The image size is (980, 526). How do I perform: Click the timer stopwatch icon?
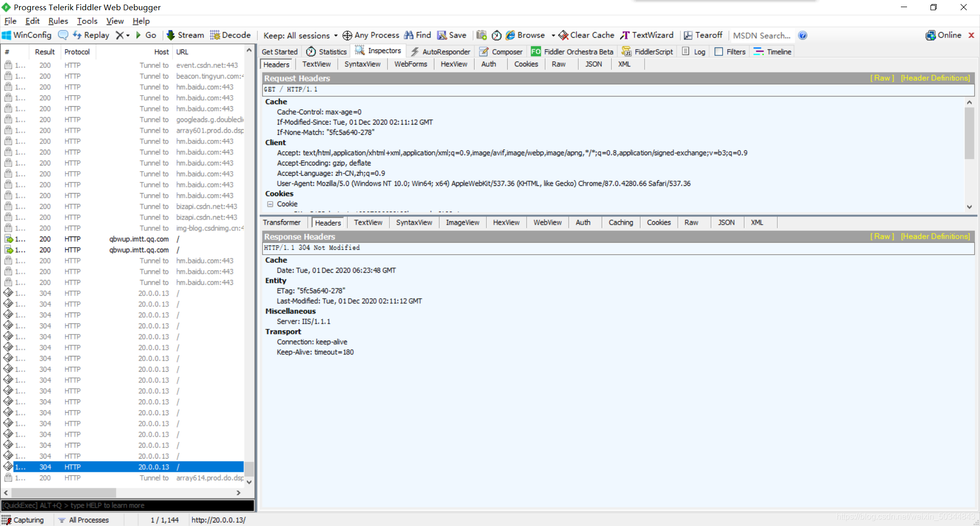coord(497,35)
